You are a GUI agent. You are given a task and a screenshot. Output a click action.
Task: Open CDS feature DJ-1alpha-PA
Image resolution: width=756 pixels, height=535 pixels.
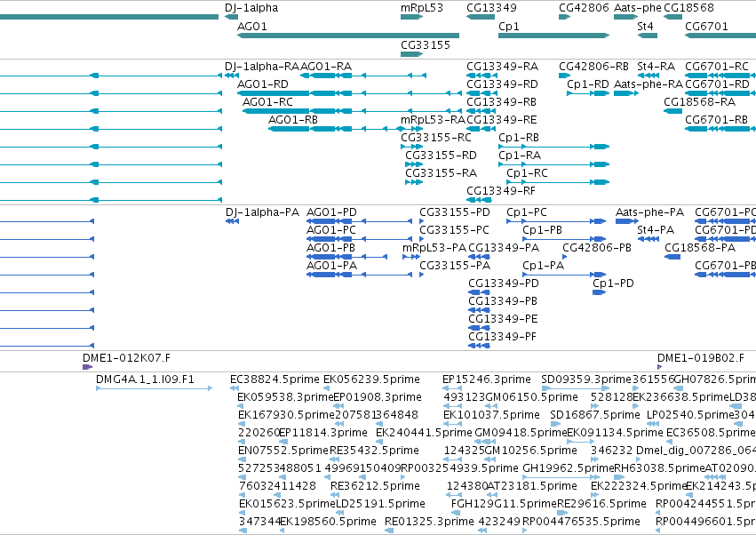(233, 221)
